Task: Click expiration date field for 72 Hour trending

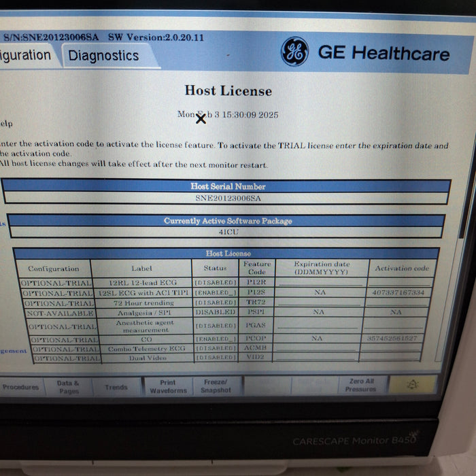Action: coord(320,302)
